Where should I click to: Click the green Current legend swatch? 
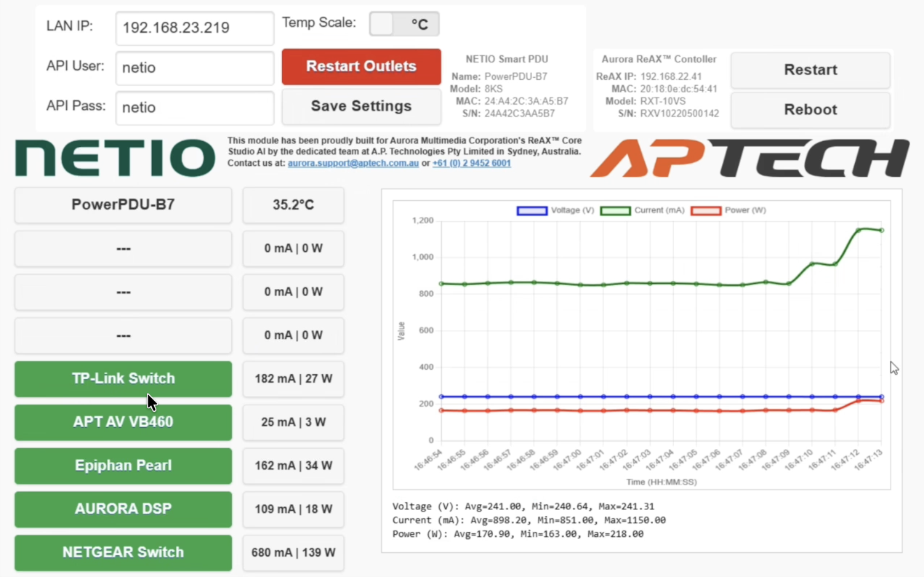point(615,210)
